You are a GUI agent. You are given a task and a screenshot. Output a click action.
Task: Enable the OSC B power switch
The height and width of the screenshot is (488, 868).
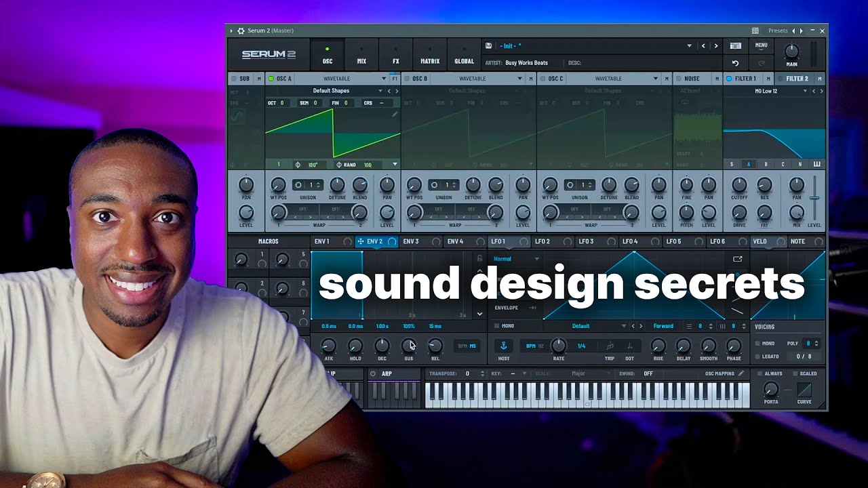click(x=407, y=79)
